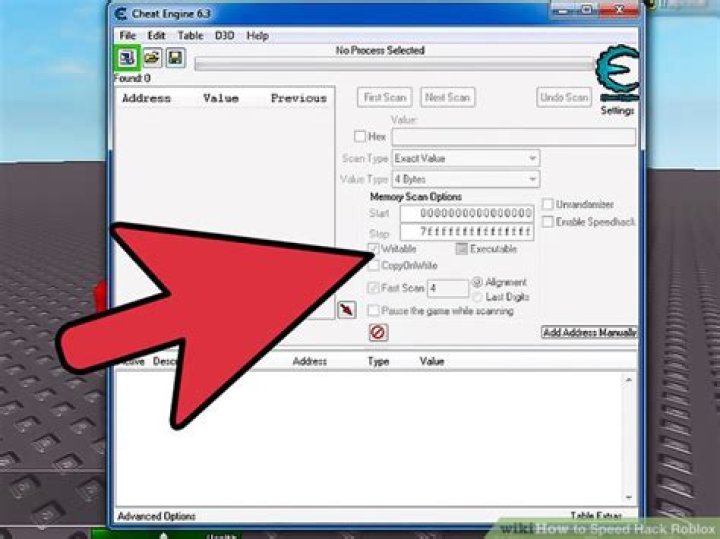This screenshot has height=539, width=720.
Task: Click the Cheat Engine logo above Settings
Action: click(615, 73)
